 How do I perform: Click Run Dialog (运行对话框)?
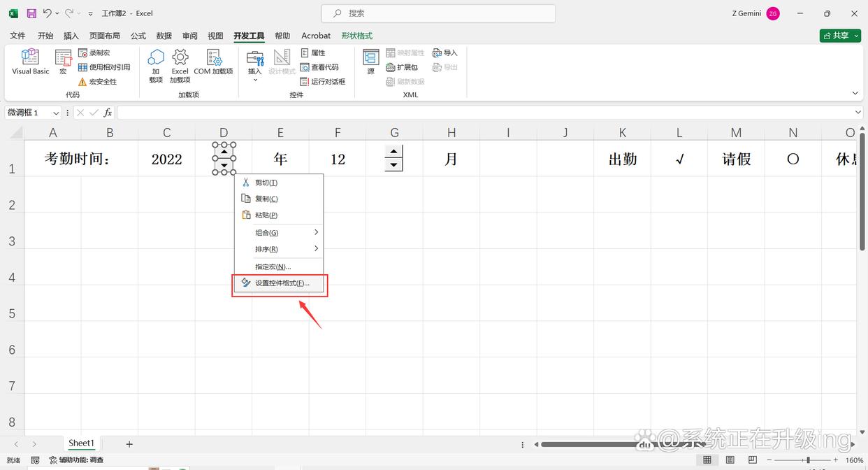(323, 82)
